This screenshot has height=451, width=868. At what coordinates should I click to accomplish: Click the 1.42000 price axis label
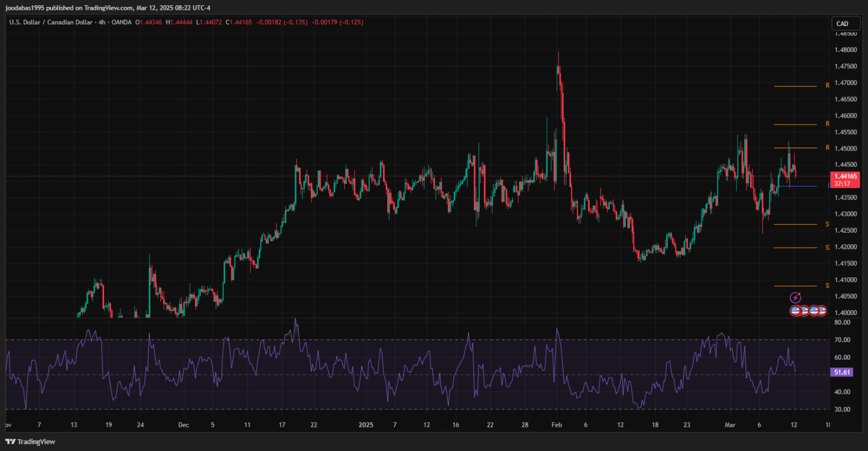coord(845,247)
